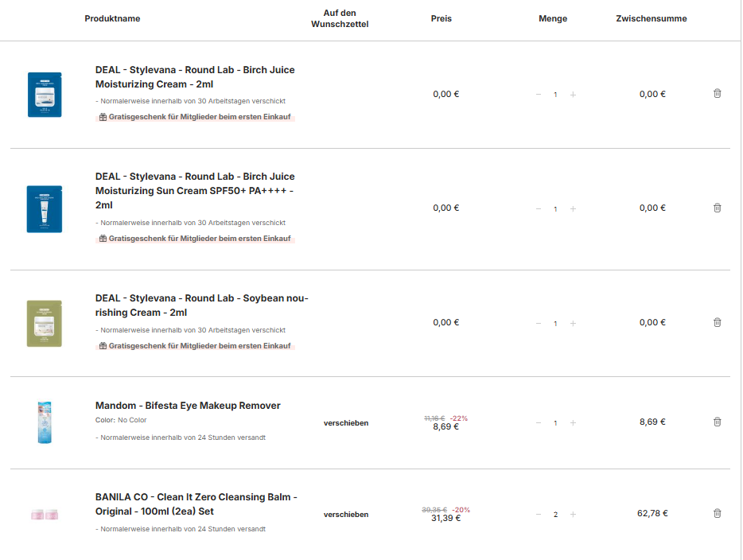Click verschieben for BANILA CO Cleansing Balm
This screenshot has height=560, width=743.
point(346,515)
